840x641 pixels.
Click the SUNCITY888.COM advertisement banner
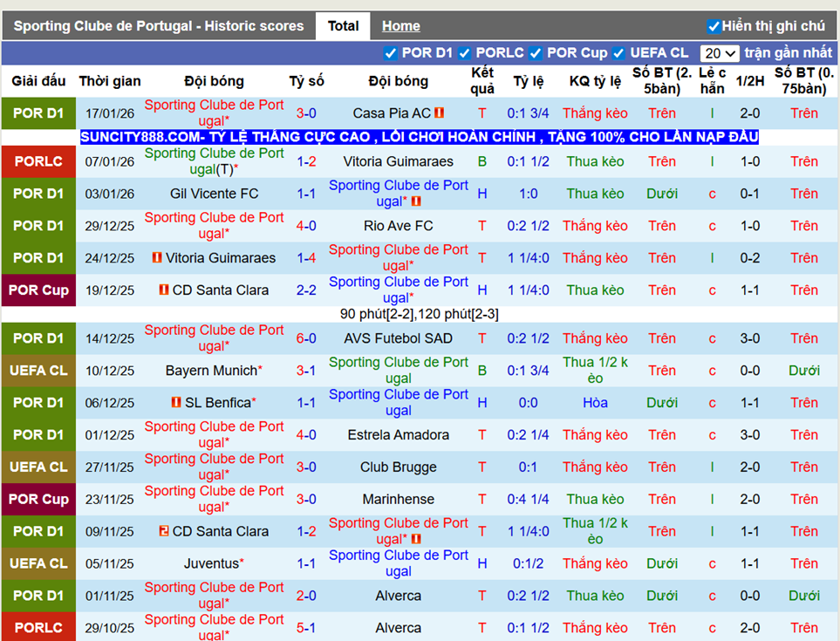pos(419,137)
